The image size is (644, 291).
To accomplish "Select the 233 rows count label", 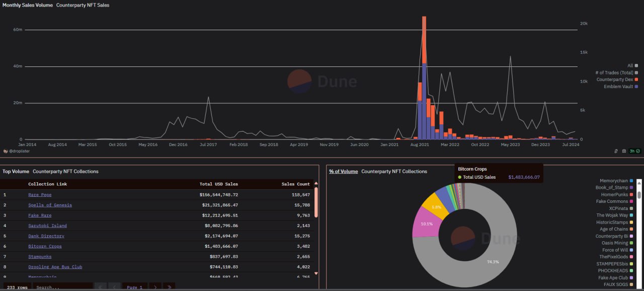I will (16, 287).
